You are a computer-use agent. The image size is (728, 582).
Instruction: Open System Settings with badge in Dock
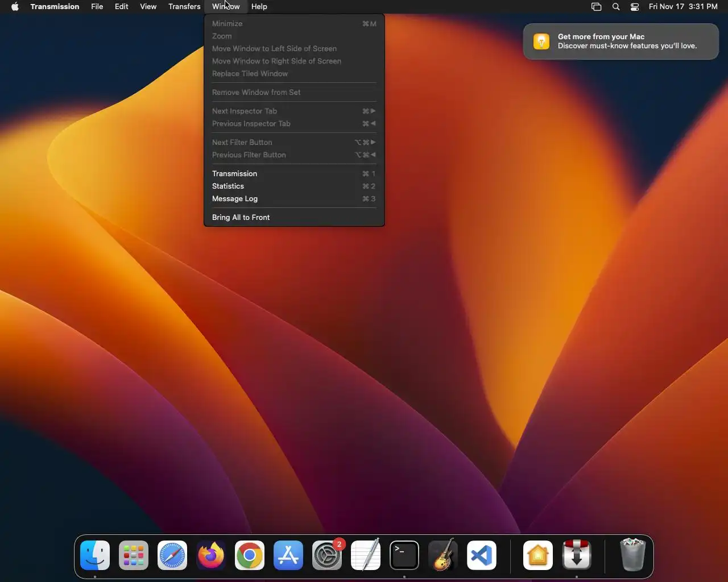(327, 555)
